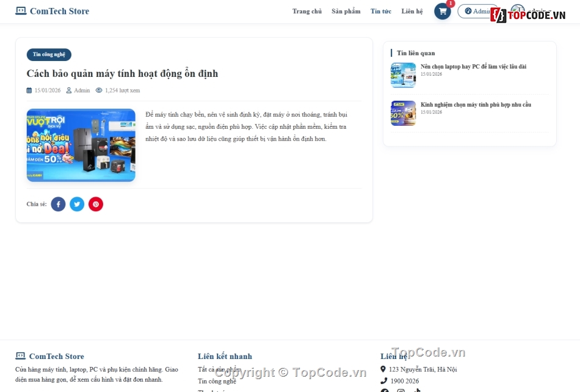
Task: Click the eye icon near view count
Action: coord(99,90)
